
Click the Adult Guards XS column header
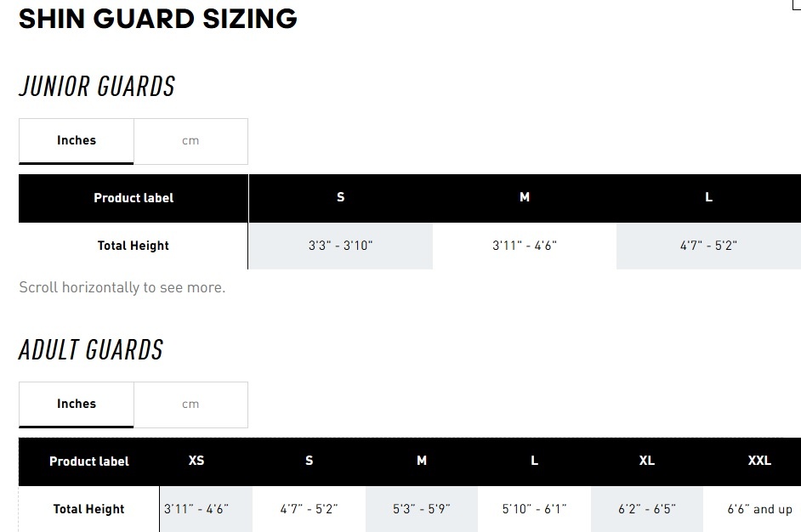[x=196, y=461]
